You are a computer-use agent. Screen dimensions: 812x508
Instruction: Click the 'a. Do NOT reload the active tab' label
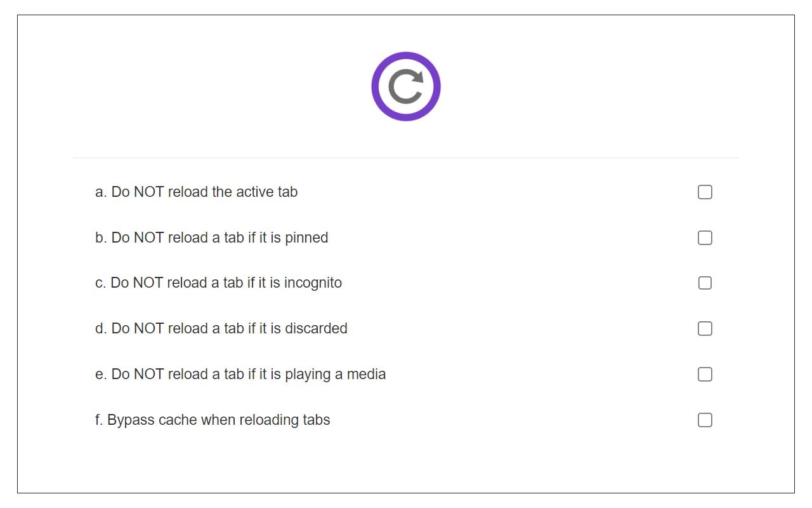coord(196,192)
